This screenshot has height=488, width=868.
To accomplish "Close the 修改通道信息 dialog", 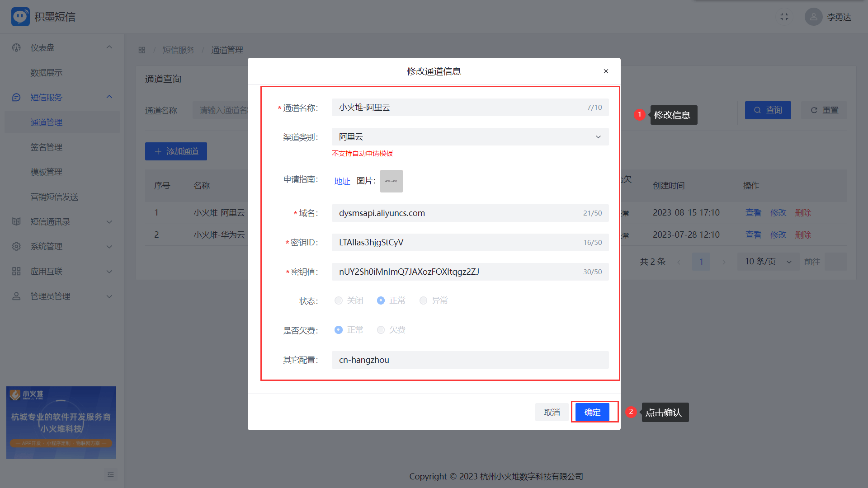I will click(606, 71).
